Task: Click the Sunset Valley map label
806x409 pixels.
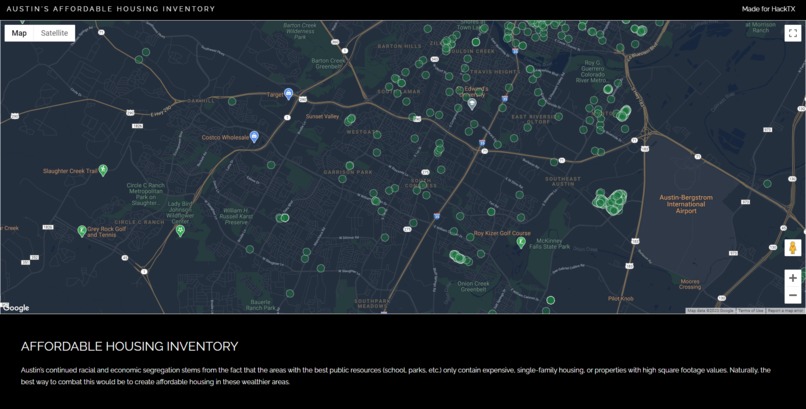Action: pyautogui.click(x=322, y=117)
